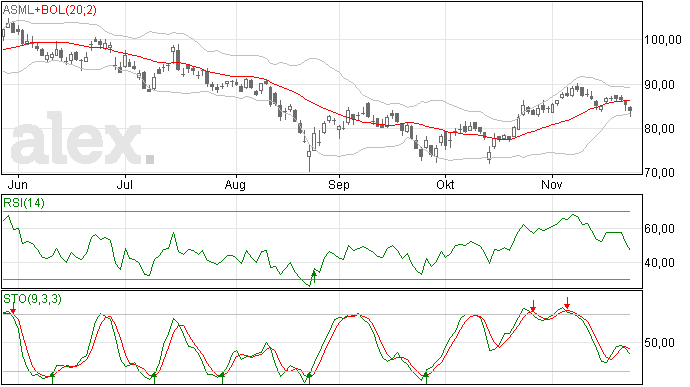The width and height of the screenshot is (690, 387).
Task: Click the RSI(14) panel label
Action: coord(24,203)
